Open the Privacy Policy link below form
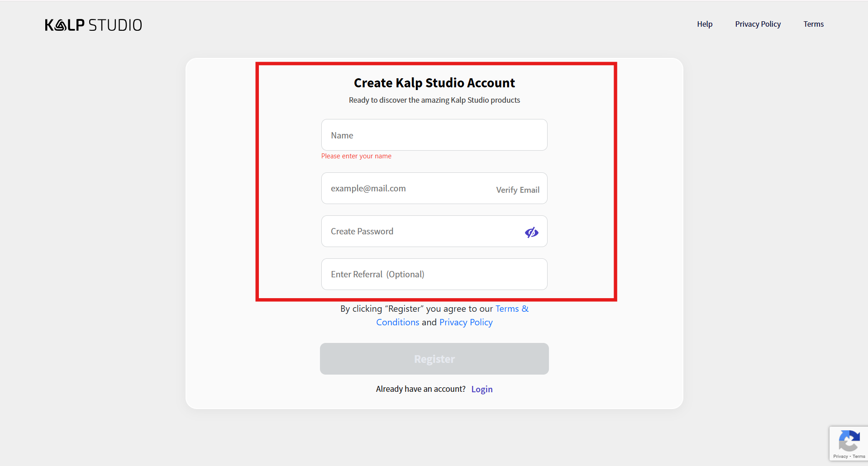Screen dimensions: 868x466 (466, 323)
